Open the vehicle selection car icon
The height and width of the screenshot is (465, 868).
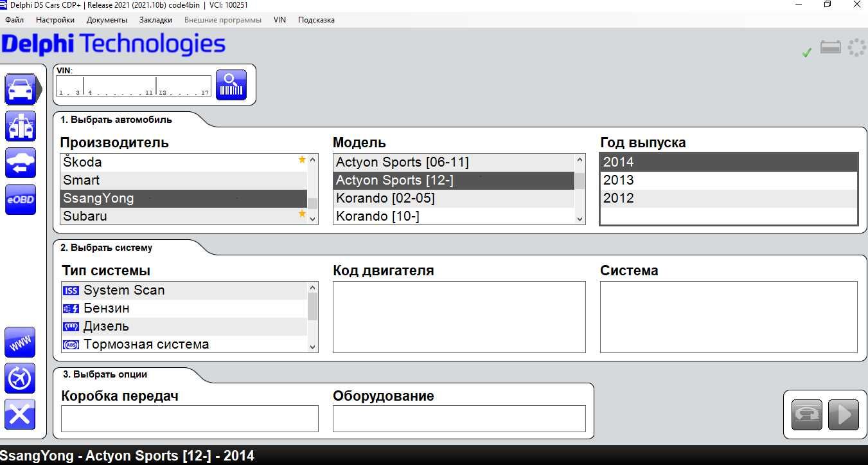point(20,89)
